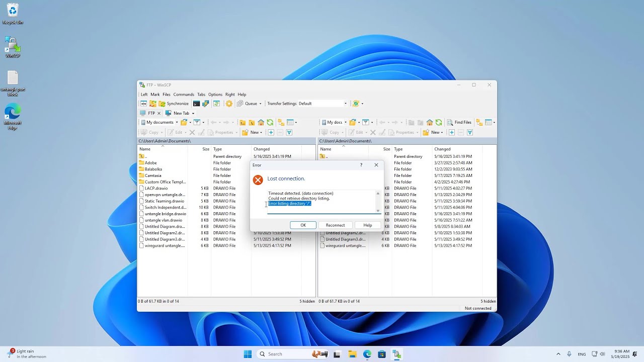Open the Options menu
Viewport: 644px width, 362px height.
click(215, 95)
